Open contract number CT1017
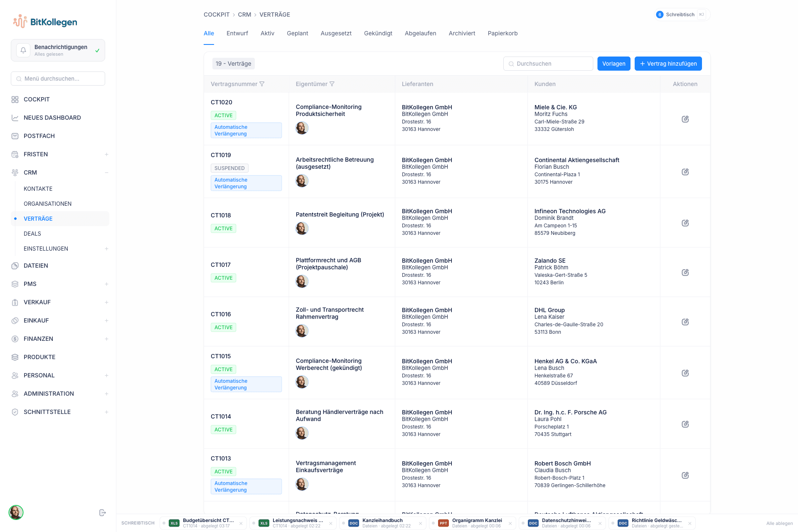Viewport: 798px width, 532px height. pos(221,265)
